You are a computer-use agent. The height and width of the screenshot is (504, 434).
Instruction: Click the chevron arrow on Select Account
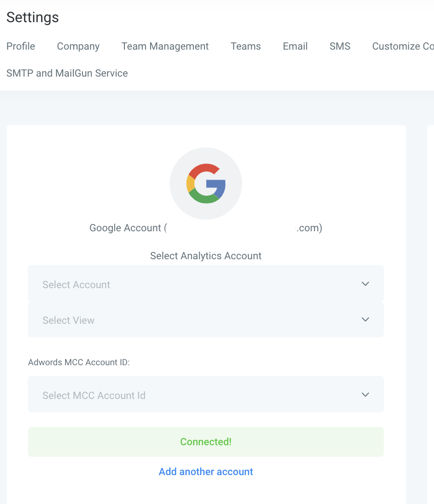(x=365, y=284)
